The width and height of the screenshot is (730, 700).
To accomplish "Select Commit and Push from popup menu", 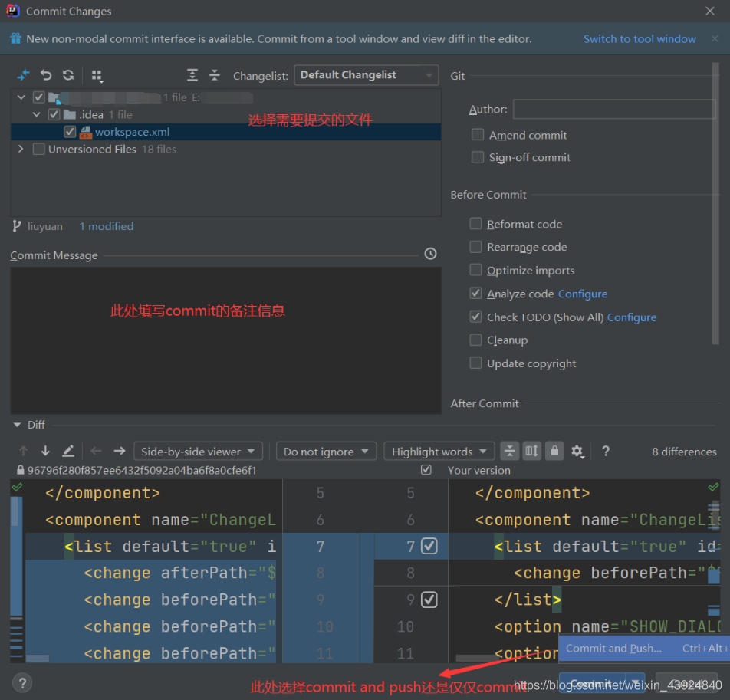I will 613,648.
